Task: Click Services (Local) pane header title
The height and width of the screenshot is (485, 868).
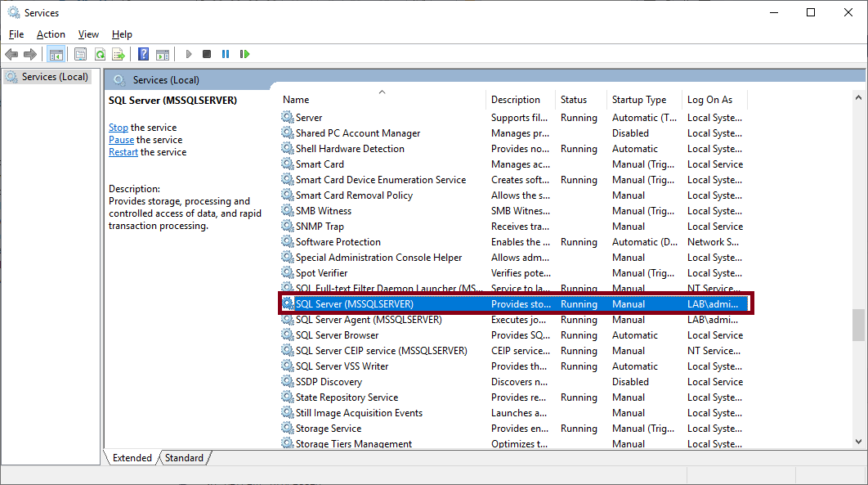Action: click(166, 79)
